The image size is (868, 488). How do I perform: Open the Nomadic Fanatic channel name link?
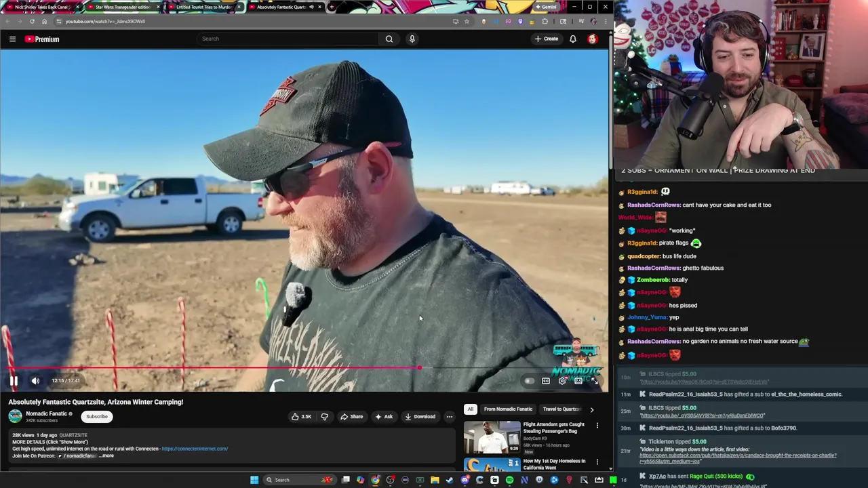[x=46, y=413]
